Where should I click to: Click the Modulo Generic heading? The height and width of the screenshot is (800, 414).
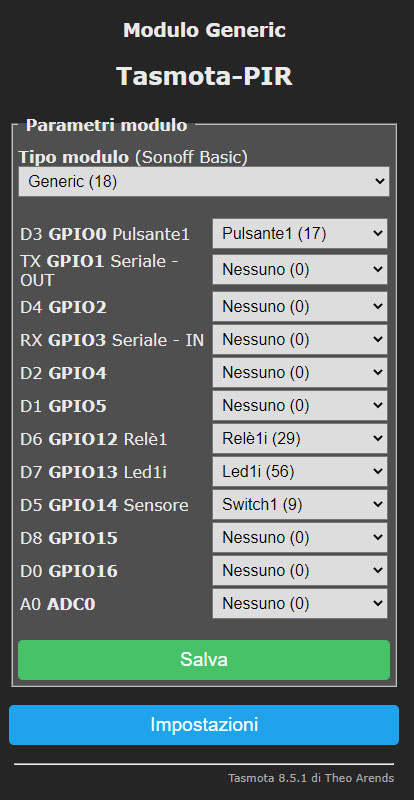coord(204,30)
